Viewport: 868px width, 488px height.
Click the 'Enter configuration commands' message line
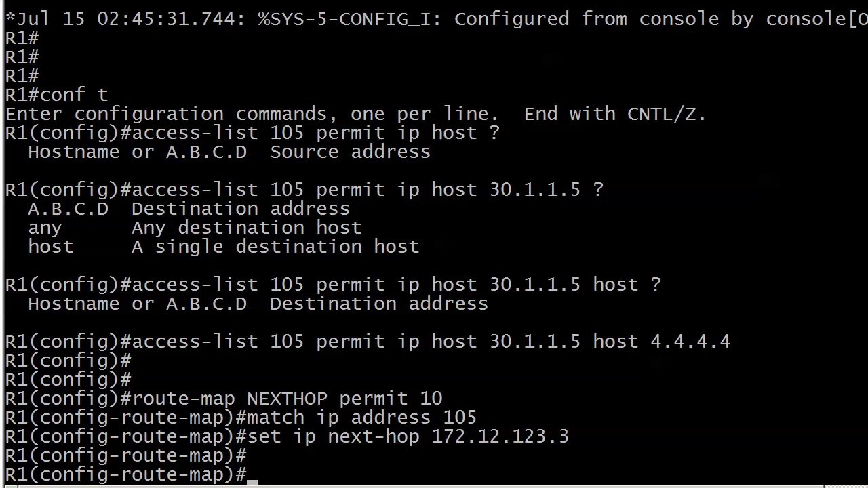coord(355,114)
